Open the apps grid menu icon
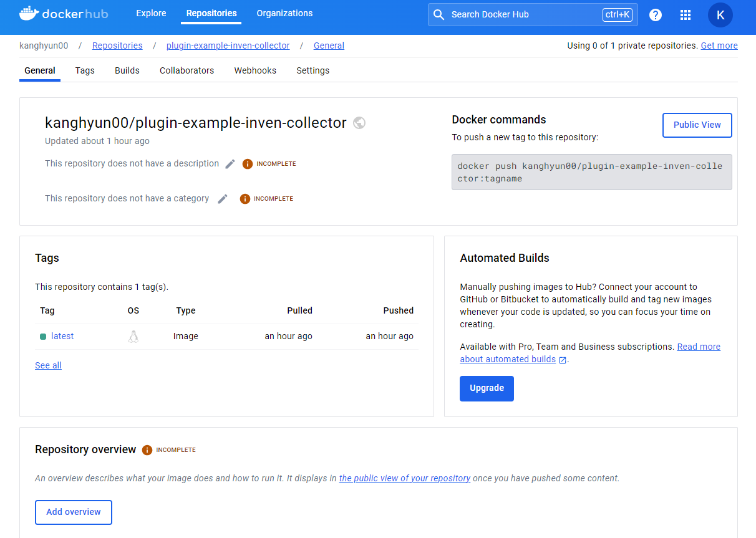Image resolution: width=756 pixels, height=538 pixels. (x=686, y=15)
